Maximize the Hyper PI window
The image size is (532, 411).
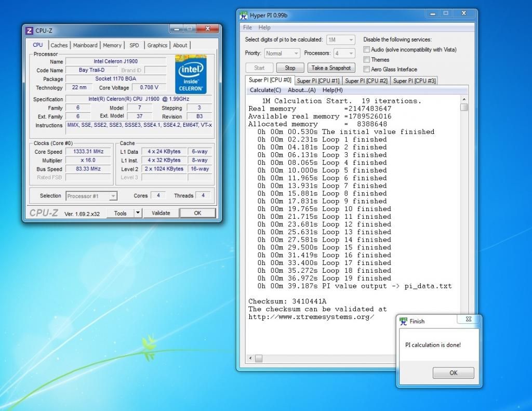pyautogui.click(x=446, y=14)
